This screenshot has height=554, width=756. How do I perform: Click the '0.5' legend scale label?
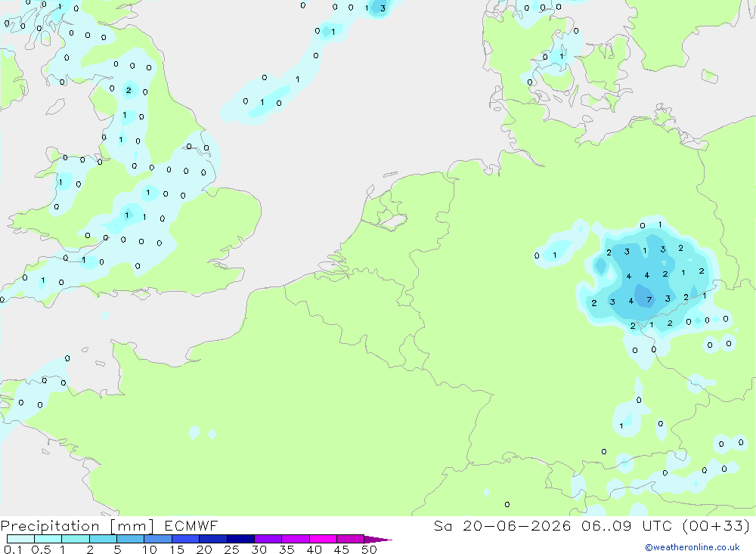click(x=41, y=549)
